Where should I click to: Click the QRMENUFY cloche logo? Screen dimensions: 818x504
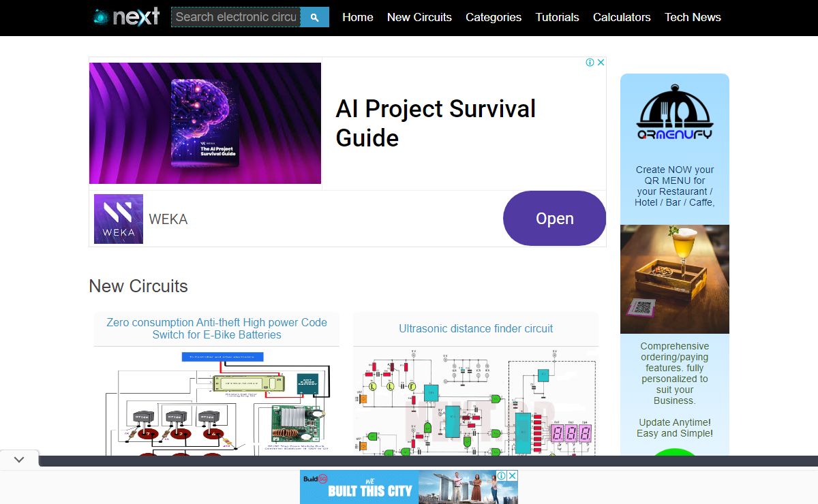pyautogui.click(x=675, y=112)
